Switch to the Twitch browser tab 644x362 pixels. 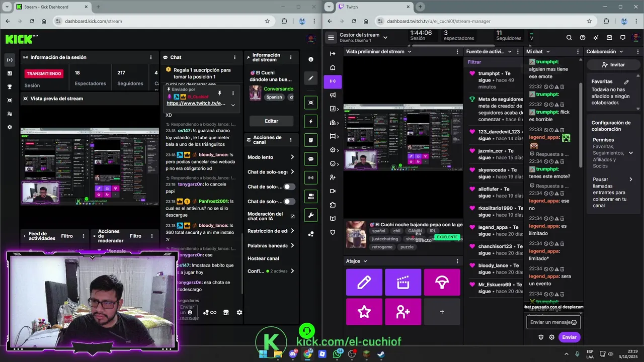click(x=375, y=7)
